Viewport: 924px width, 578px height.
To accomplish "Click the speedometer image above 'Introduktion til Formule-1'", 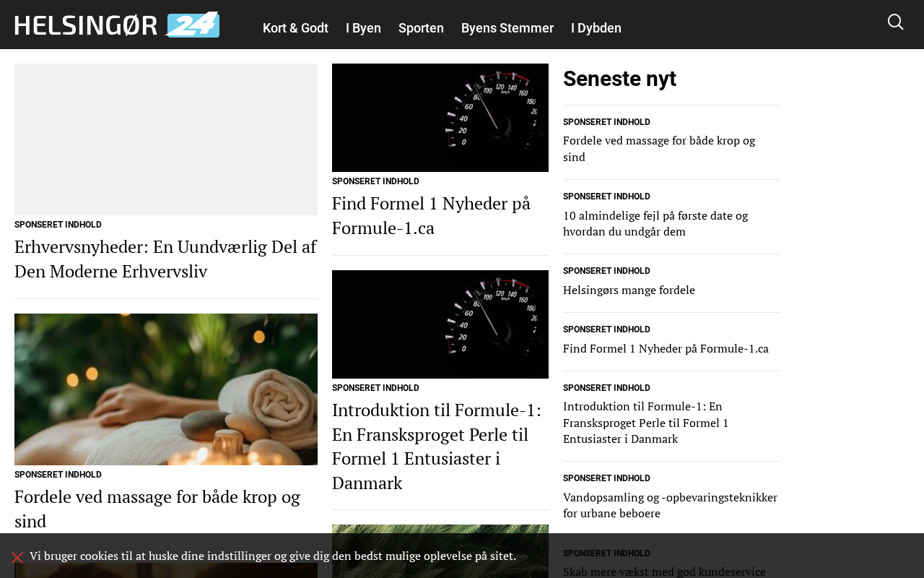I will (x=440, y=324).
